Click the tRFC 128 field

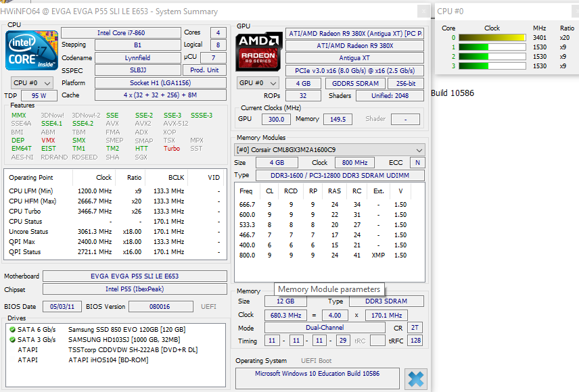[x=415, y=341]
